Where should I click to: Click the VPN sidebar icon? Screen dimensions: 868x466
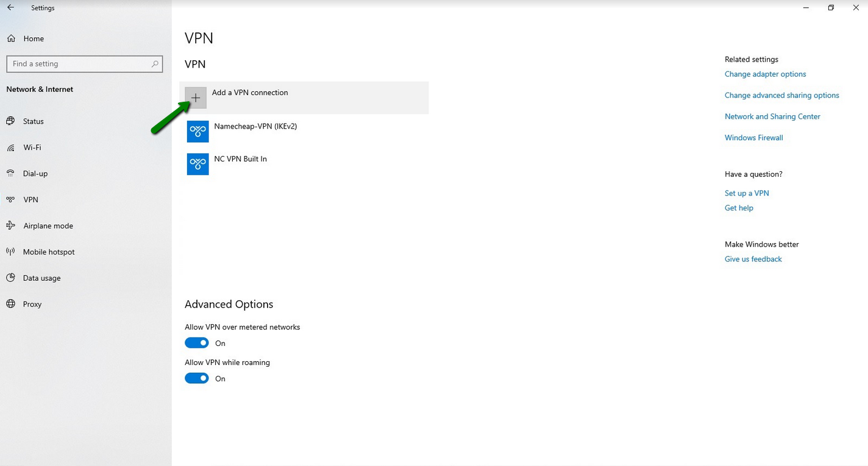[10, 199]
